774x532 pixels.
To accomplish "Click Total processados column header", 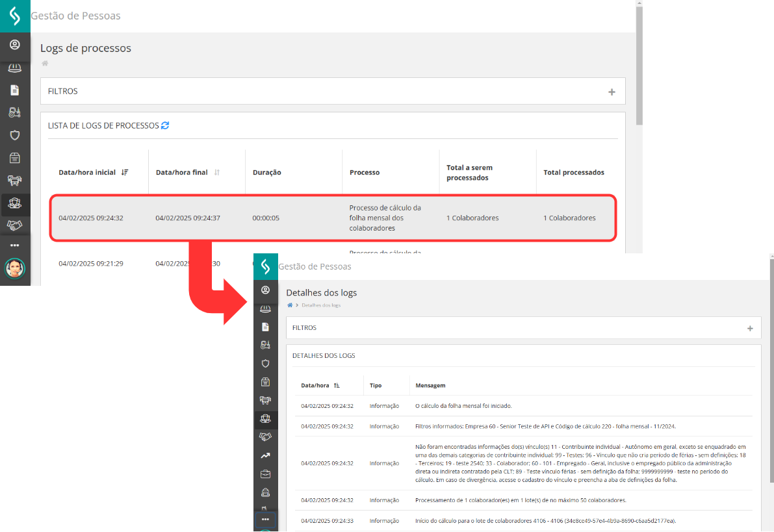I will pyautogui.click(x=574, y=172).
